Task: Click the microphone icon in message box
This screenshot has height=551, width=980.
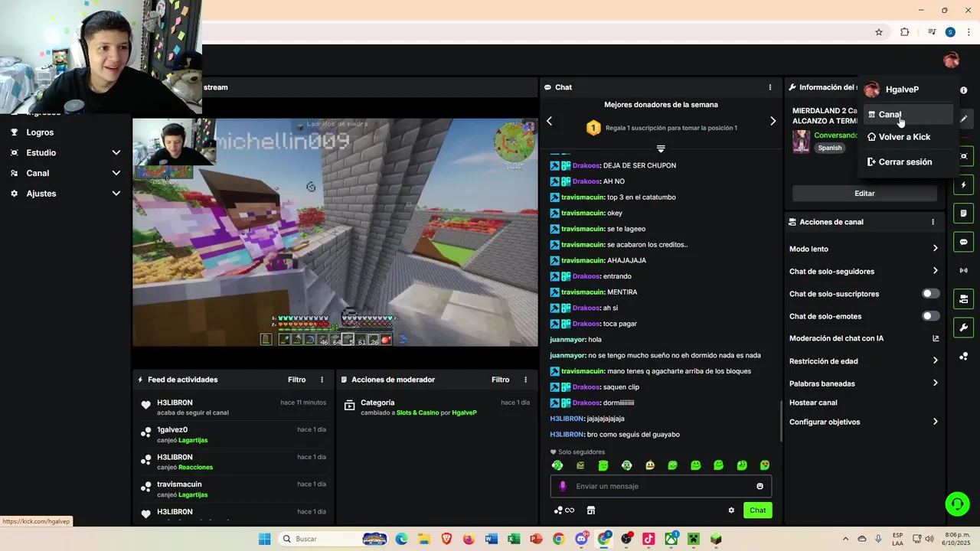Action: point(563,486)
